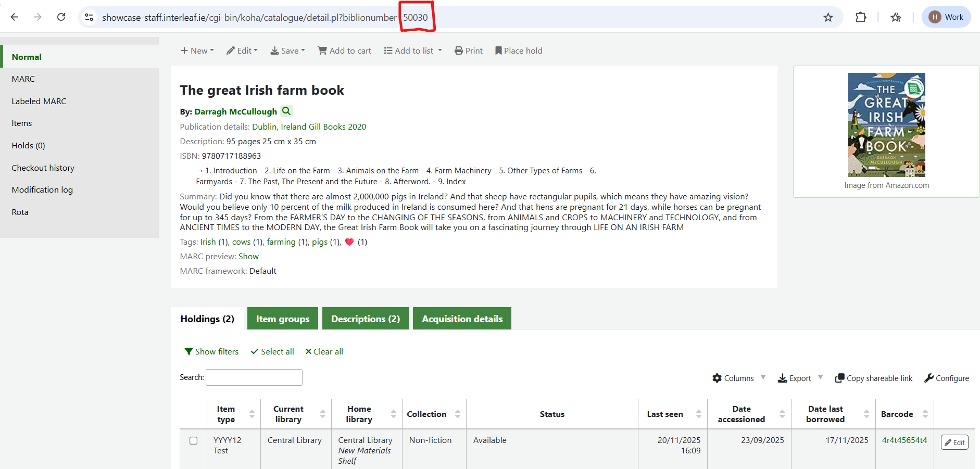Click the browser back arrow
Screen dimensions: 980x469
coord(15,17)
